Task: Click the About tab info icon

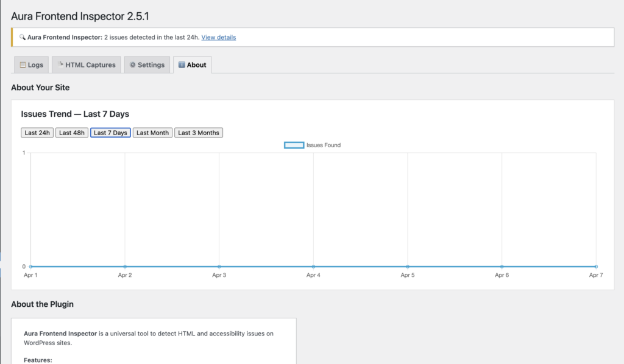Action: pos(182,65)
